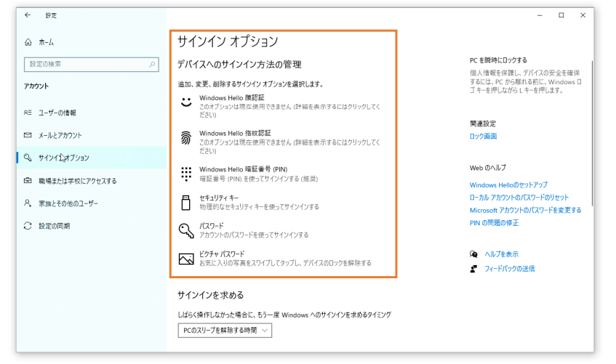Open Microsoft アカウントのパスワードを変更する link

click(x=525, y=210)
